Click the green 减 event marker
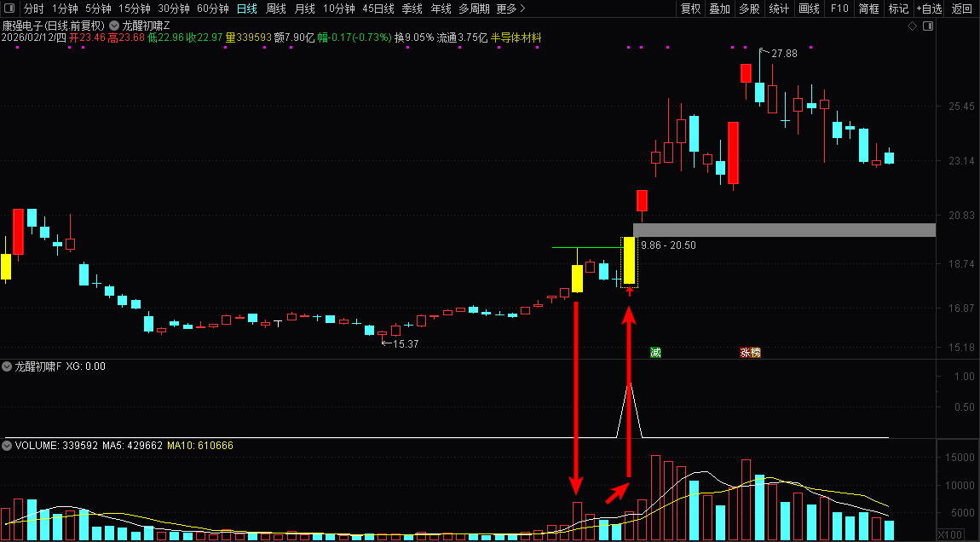Image resolution: width=980 pixels, height=542 pixels. tap(655, 353)
